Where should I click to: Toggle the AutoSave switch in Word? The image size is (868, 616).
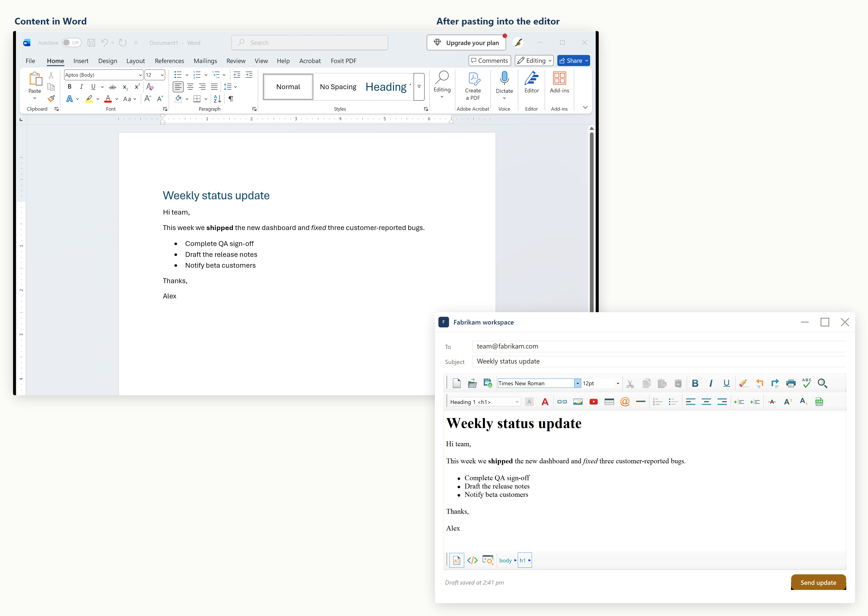pos(71,43)
